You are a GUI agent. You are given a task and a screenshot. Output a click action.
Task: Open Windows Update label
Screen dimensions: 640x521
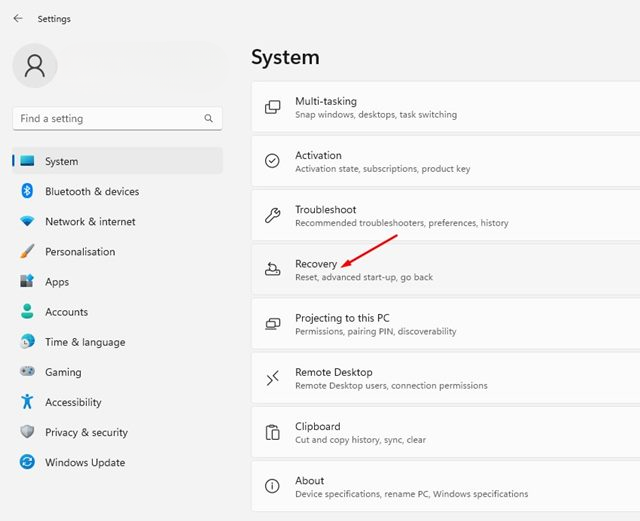coord(85,463)
